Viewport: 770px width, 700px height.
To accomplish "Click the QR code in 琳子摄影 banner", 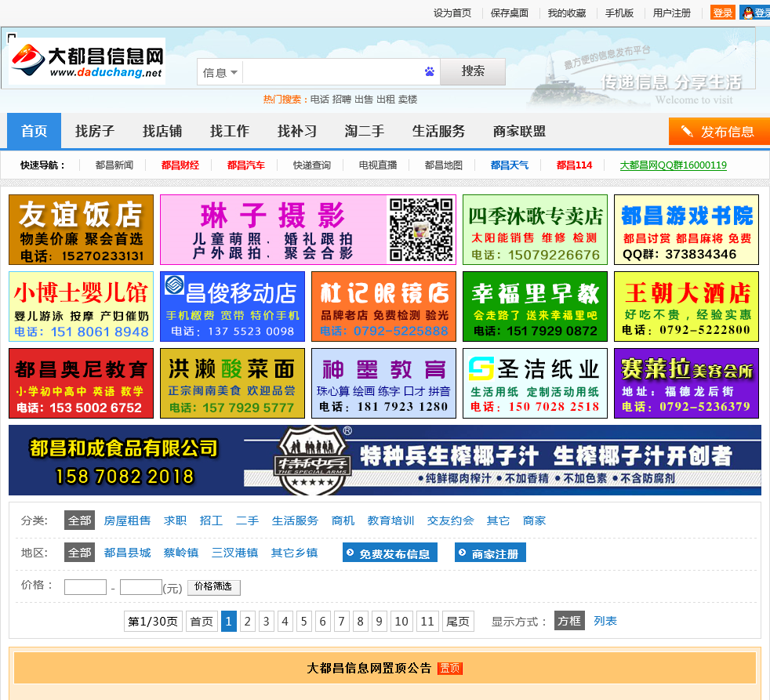I will (x=421, y=230).
